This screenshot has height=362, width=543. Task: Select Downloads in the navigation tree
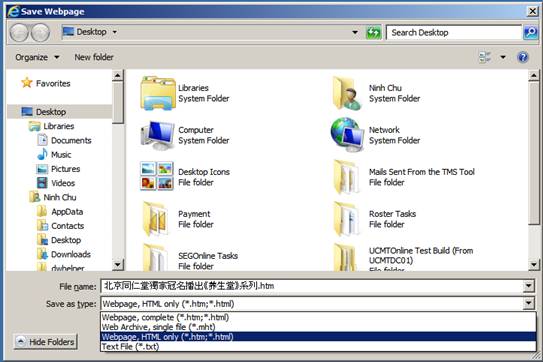point(71,254)
